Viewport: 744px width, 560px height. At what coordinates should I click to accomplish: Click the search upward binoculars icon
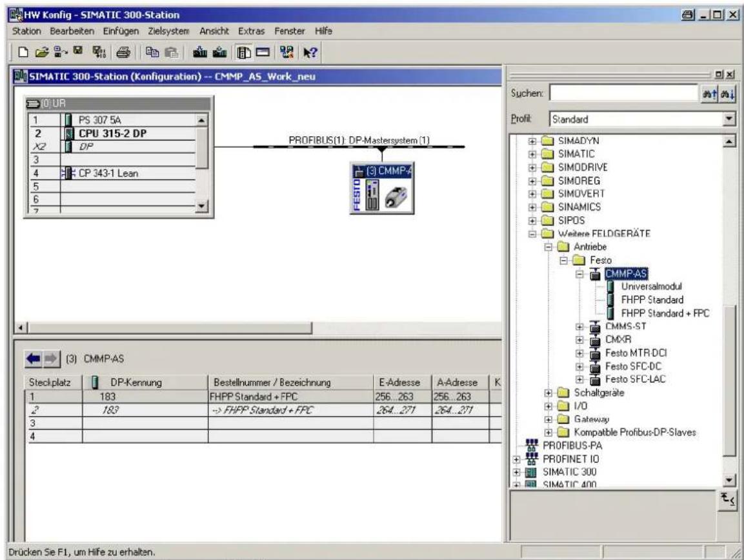point(709,94)
